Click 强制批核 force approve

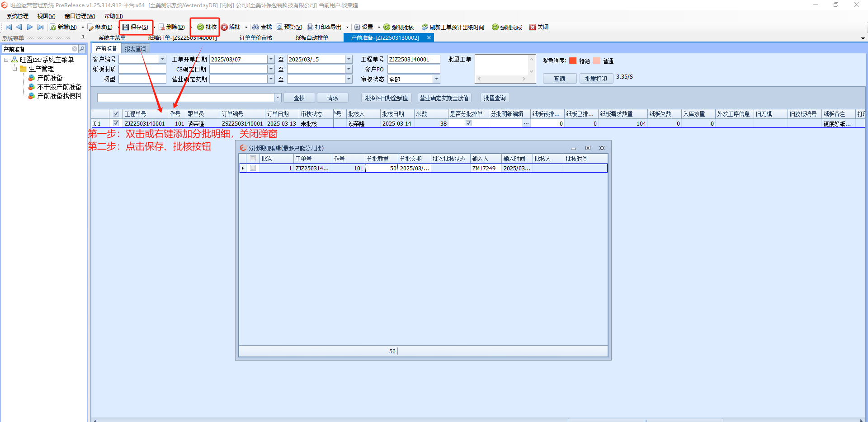click(x=399, y=27)
